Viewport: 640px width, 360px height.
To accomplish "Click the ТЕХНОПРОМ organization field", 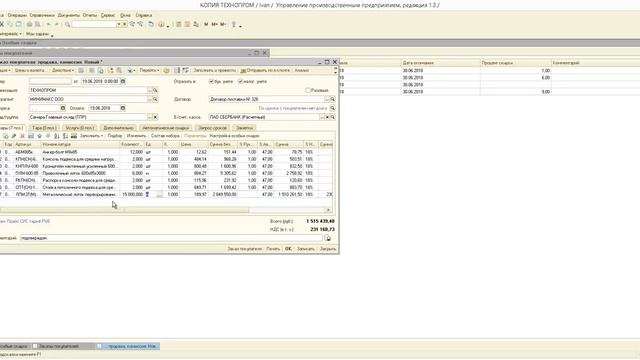I will (88, 90).
